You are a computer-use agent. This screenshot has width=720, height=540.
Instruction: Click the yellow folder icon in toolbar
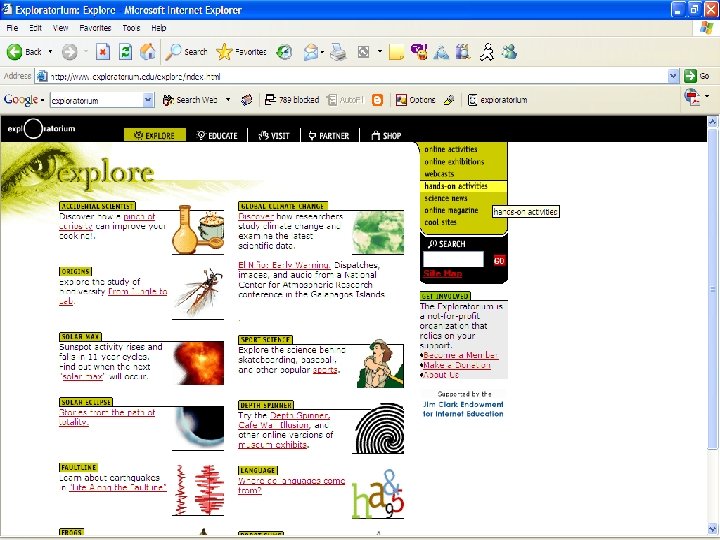(396, 52)
